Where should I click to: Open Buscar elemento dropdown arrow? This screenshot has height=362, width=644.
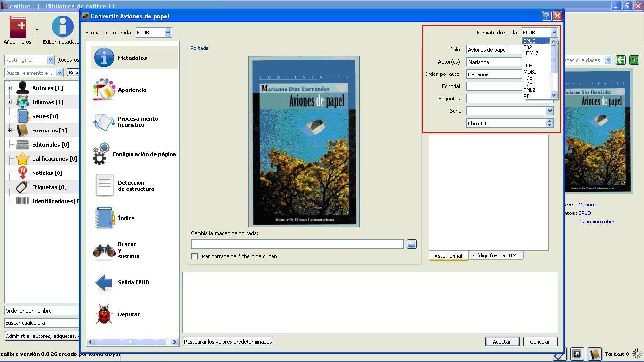tap(59, 73)
